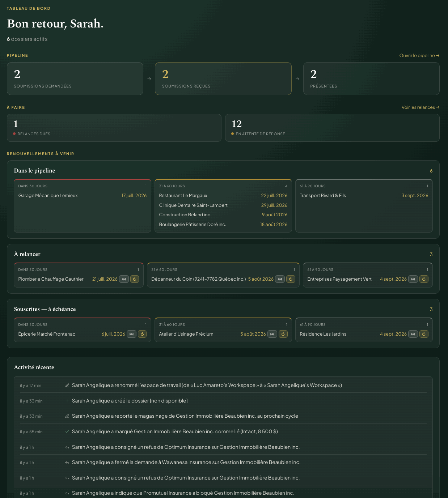The height and width of the screenshot is (498, 448).
Task: Select Boulangerie Pâtisserie Doré inc. renewal
Action: [223, 225]
